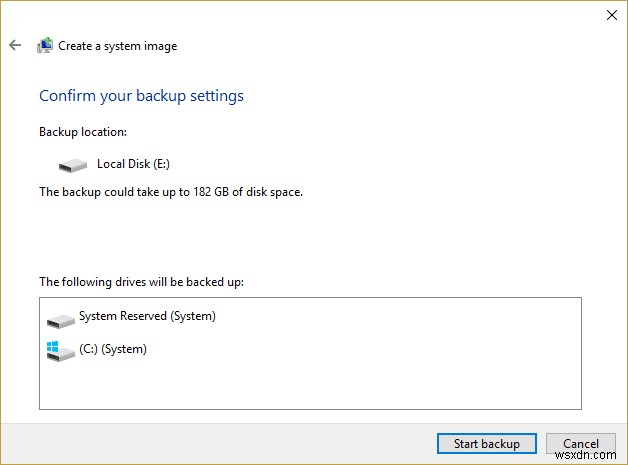
Task: Click the blank title bar area left of Close
Action: coord(300,14)
